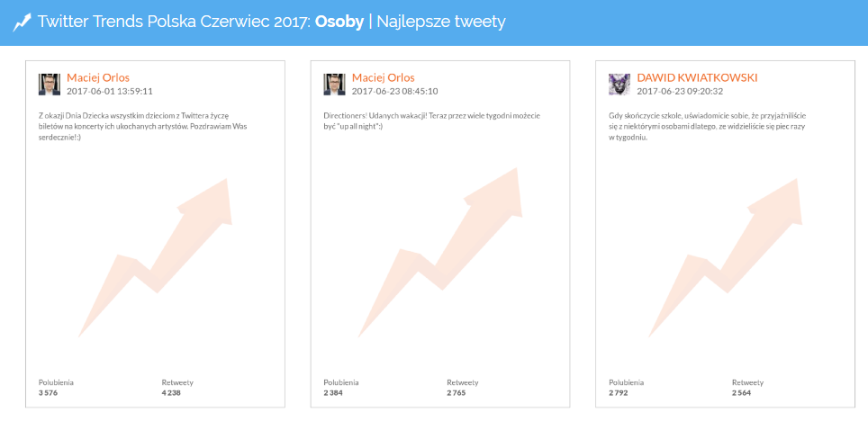Viewport: 868px width, 421px height.
Task: Click the Retweety count 4 238
Action: tap(172, 393)
